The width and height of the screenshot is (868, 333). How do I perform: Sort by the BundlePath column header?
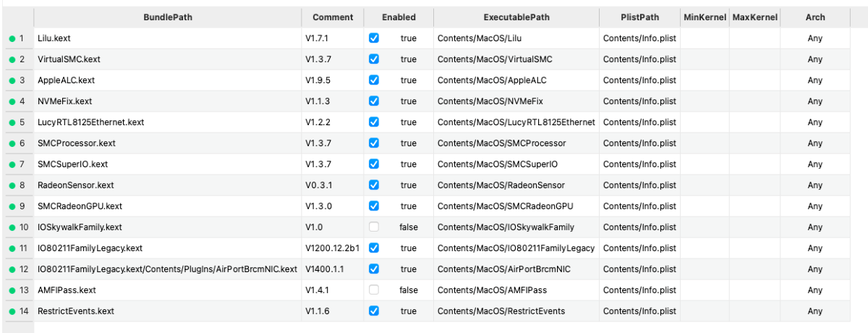tap(167, 17)
